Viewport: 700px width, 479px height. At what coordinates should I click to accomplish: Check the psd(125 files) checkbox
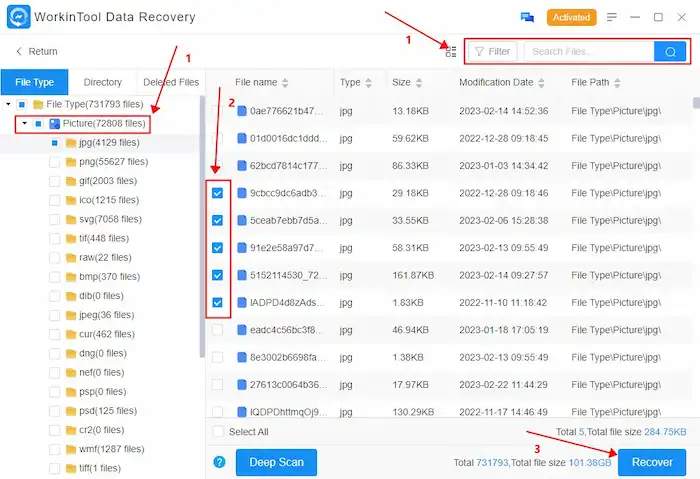pos(54,411)
